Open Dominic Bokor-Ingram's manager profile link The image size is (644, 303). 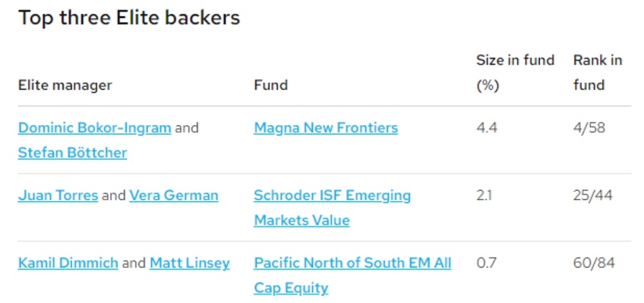[95, 128]
